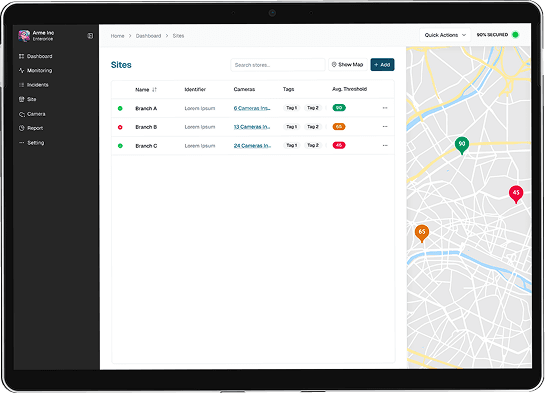
Task: Click the red 45 threshold badge
Action: pyautogui.click(x=339, y=145)
